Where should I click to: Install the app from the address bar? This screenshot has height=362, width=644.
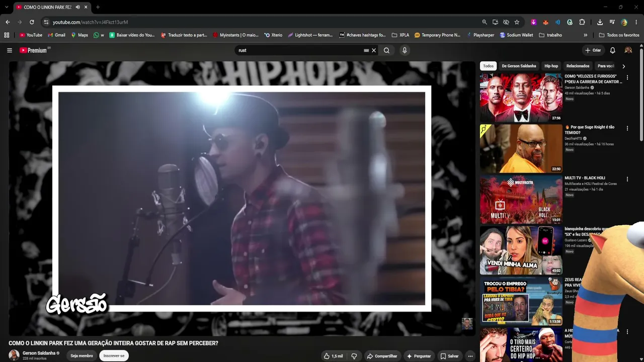(496, 22)
